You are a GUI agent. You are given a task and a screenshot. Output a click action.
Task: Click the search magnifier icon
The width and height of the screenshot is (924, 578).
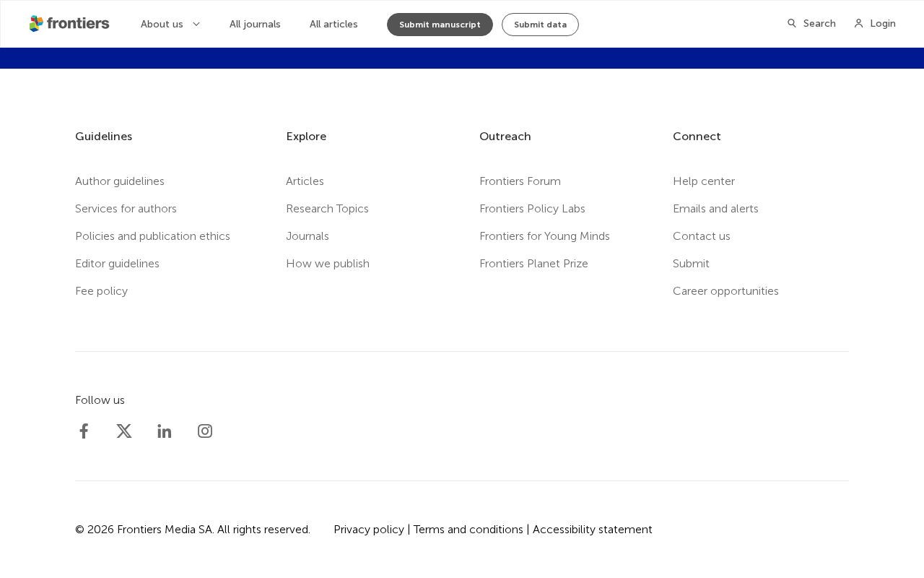792,23
